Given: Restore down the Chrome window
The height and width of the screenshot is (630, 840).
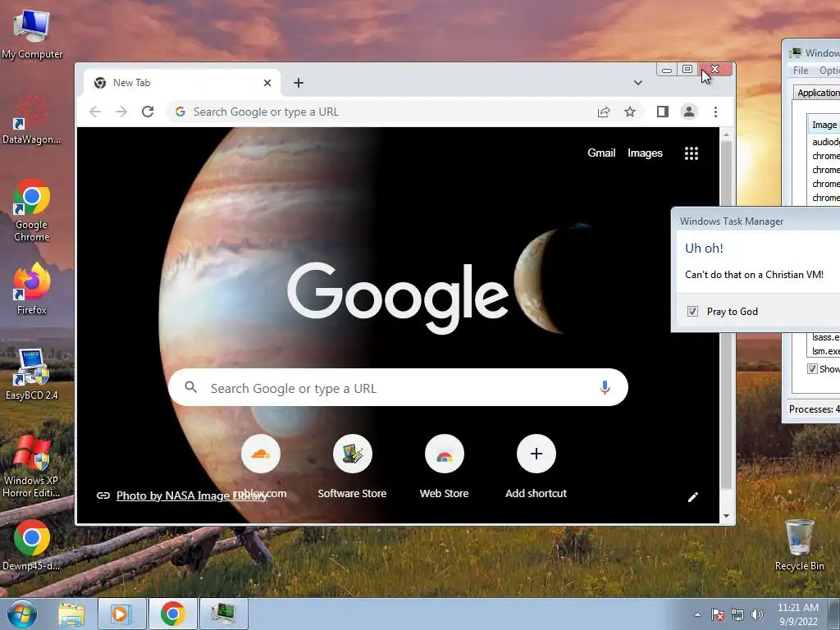Looking at the screenshot, I should pyautogui.click(x=687, y=69).
